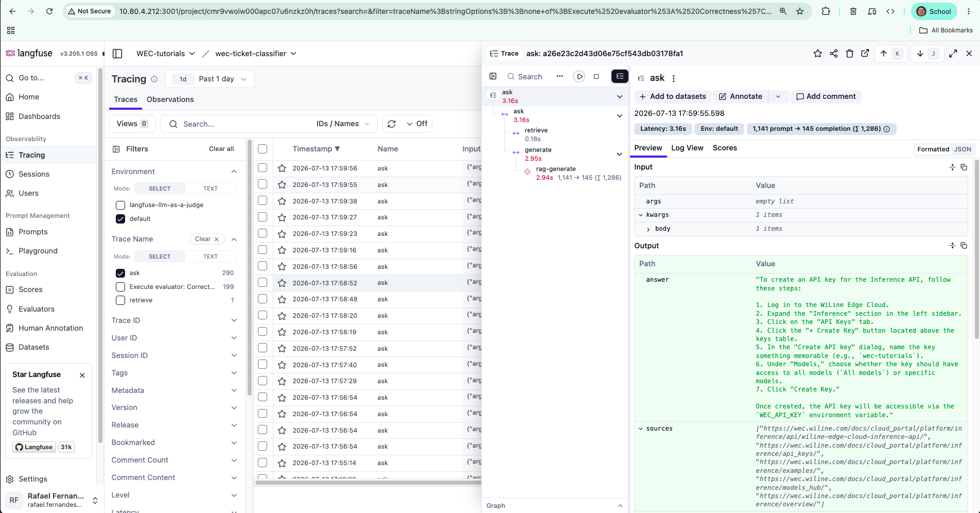This screenshot has width=980, height=513.
Task: Play the trace timeline button
Action: pyautogui.click(x=579, y=77)
